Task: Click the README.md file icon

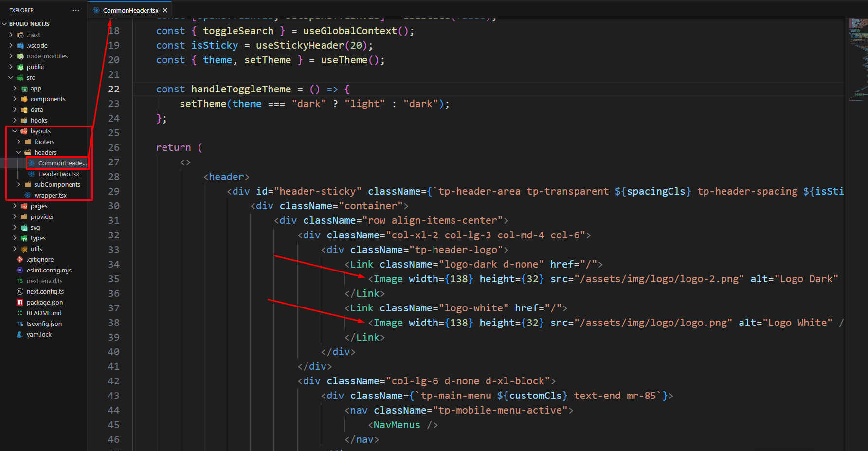Action: pos(20,313)
